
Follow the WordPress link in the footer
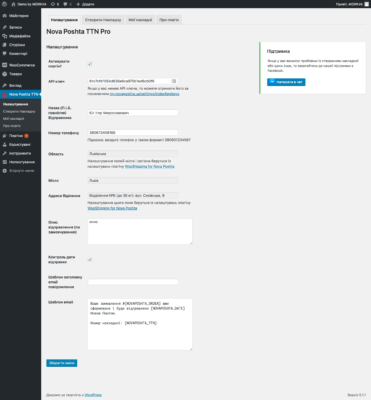click(x=93, y=395)
